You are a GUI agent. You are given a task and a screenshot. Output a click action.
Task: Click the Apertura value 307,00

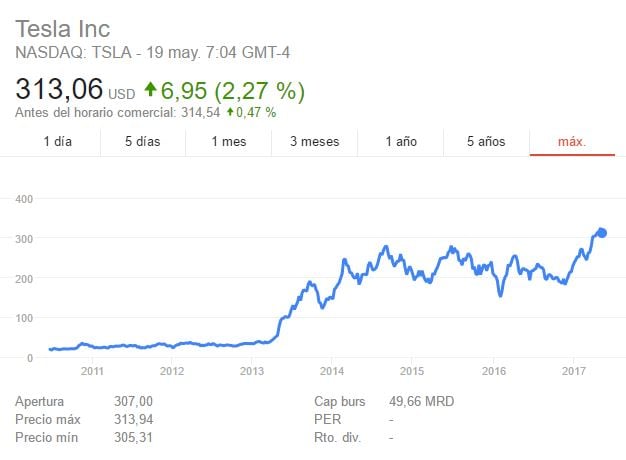click(135, 401)
